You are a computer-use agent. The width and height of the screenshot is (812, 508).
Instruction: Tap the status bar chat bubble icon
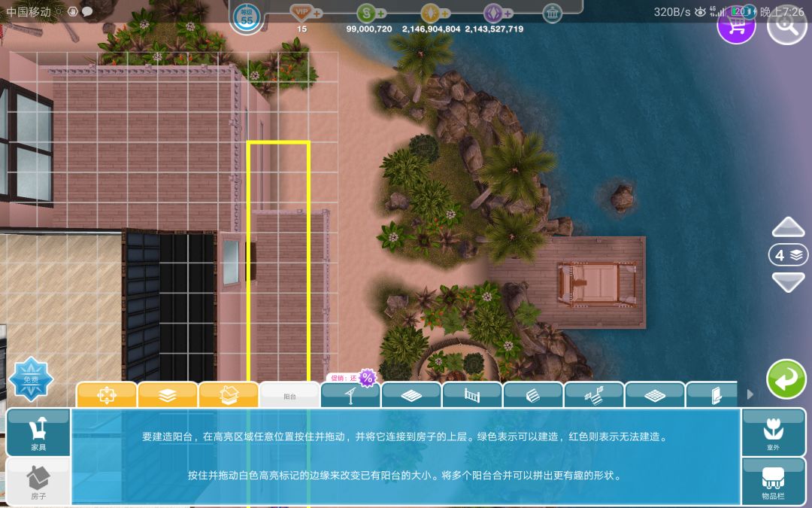87,11
